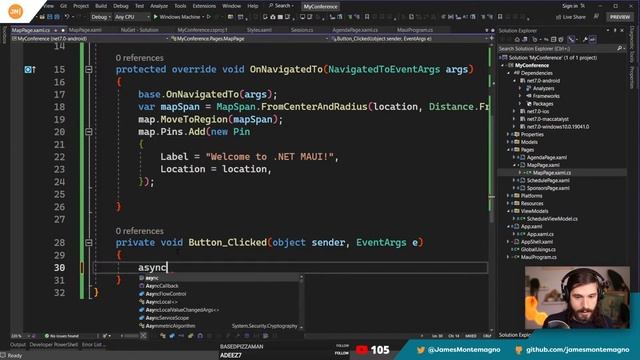Expand the Properties folder in Solution Explorer
640x360 pixels.
[x=509, y=134]
